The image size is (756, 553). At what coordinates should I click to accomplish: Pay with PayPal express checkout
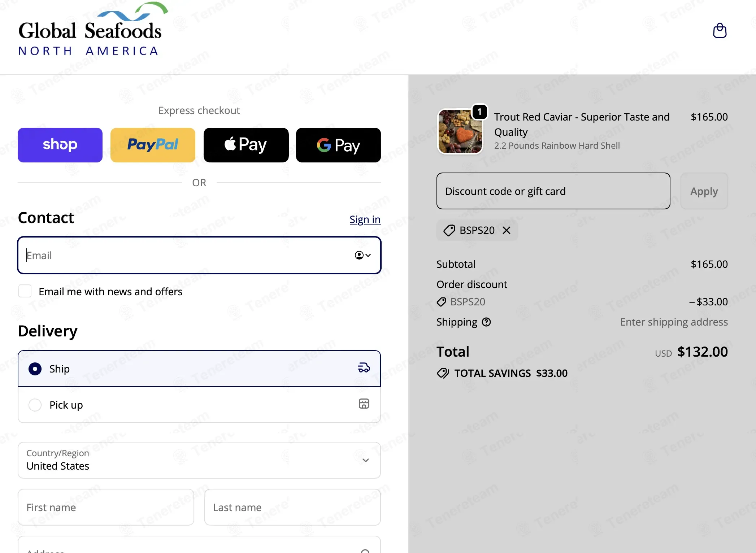pos(153,145)
